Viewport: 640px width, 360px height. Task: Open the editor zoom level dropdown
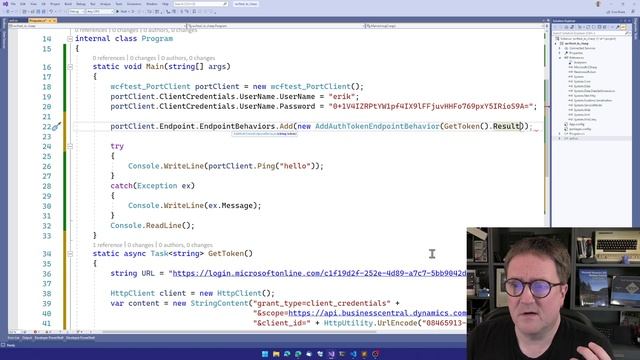point(13,331)
